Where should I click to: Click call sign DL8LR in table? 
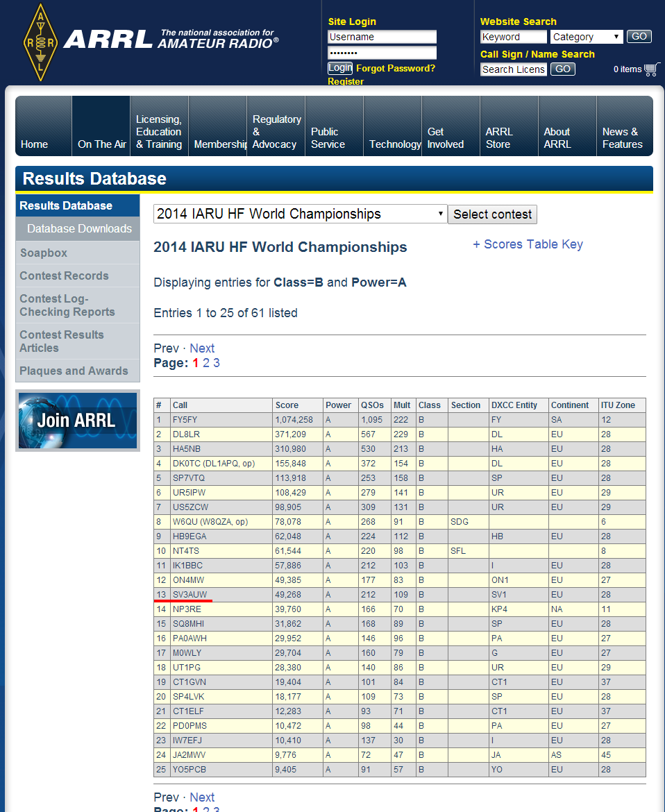186,434
